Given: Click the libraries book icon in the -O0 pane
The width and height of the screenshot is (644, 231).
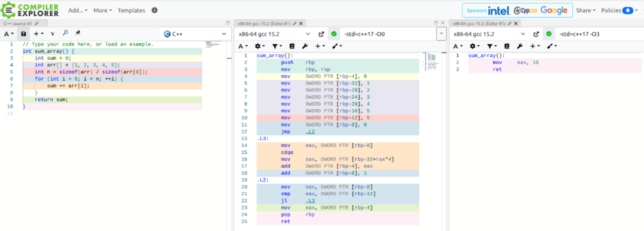Looking at the screenshot, I should click(292, 47).
